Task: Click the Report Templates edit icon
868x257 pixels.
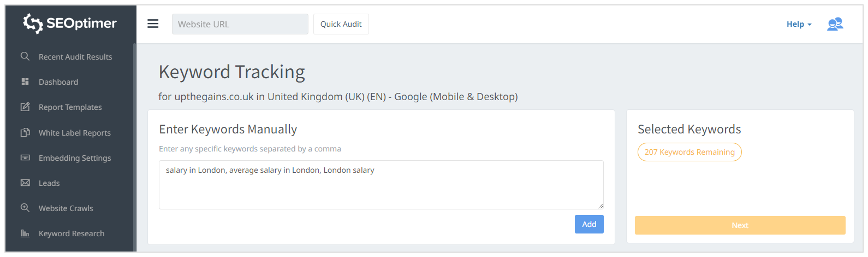Action: click(25, 107)
